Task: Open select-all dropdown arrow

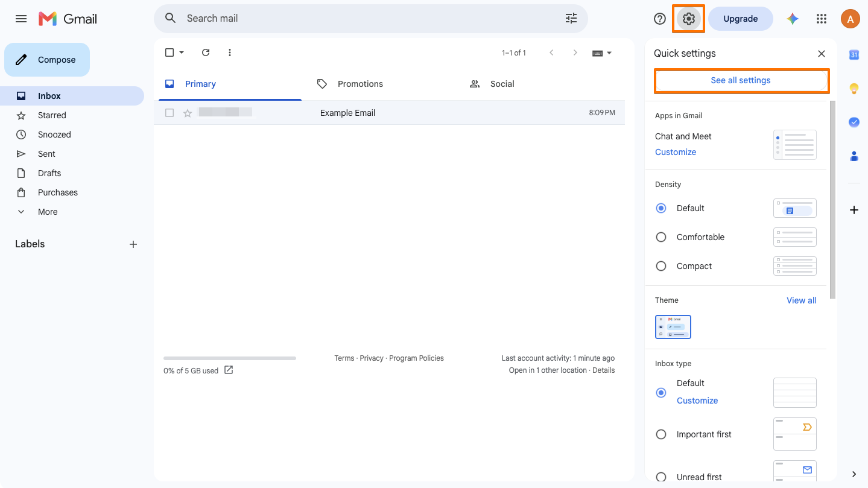Action: (x=182, y=52)
